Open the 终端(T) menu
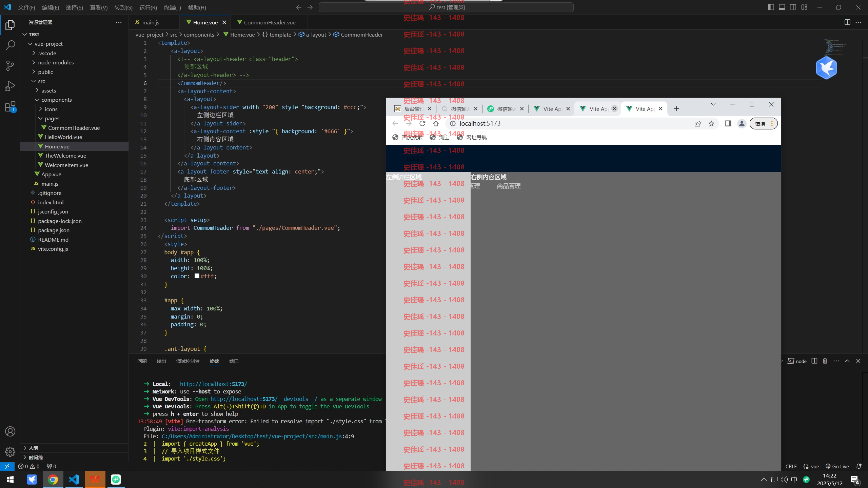The height and width of the screenshot is (488, 868). [172, 7]
